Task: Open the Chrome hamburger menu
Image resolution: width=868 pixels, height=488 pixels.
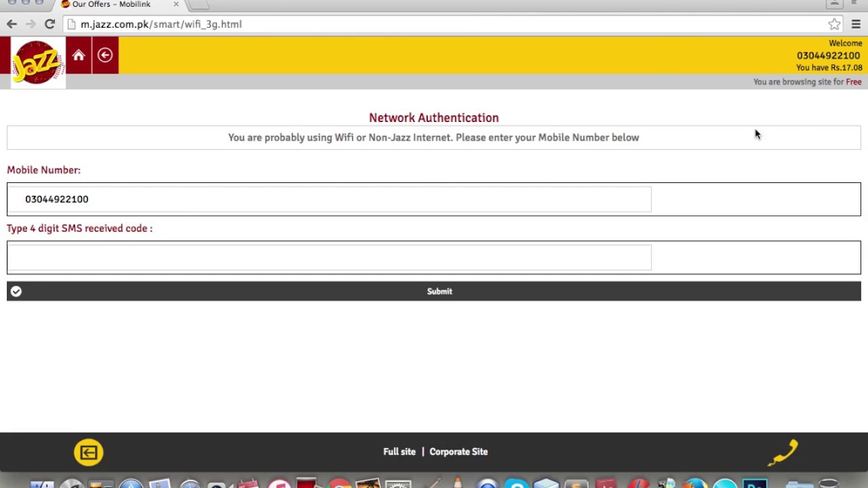Action: pos(856,24)
